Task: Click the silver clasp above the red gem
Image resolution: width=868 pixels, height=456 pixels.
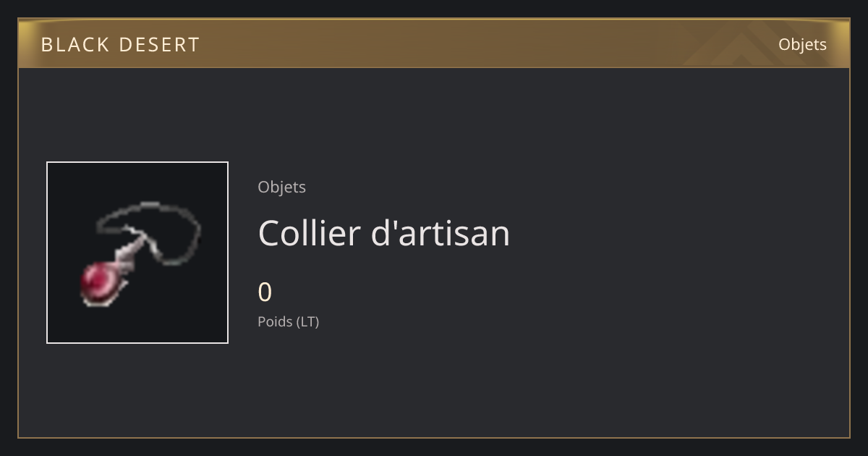Action: 131,255
